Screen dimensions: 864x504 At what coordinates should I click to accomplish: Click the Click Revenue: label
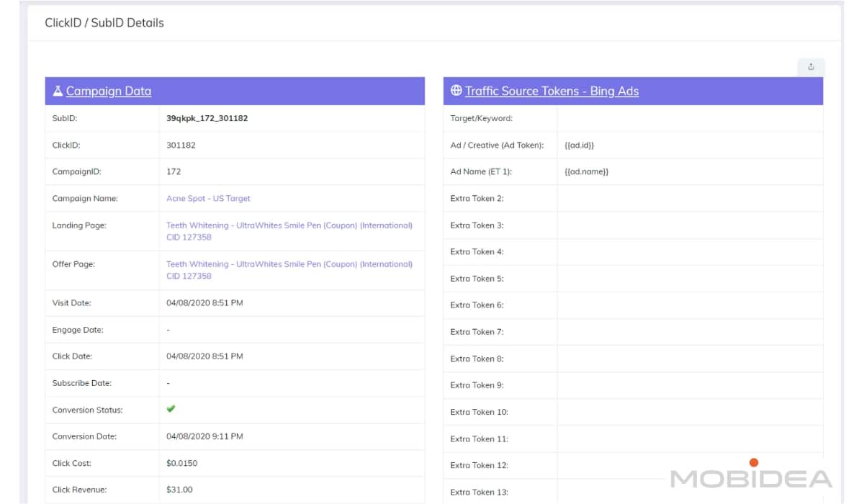[79, 490]
